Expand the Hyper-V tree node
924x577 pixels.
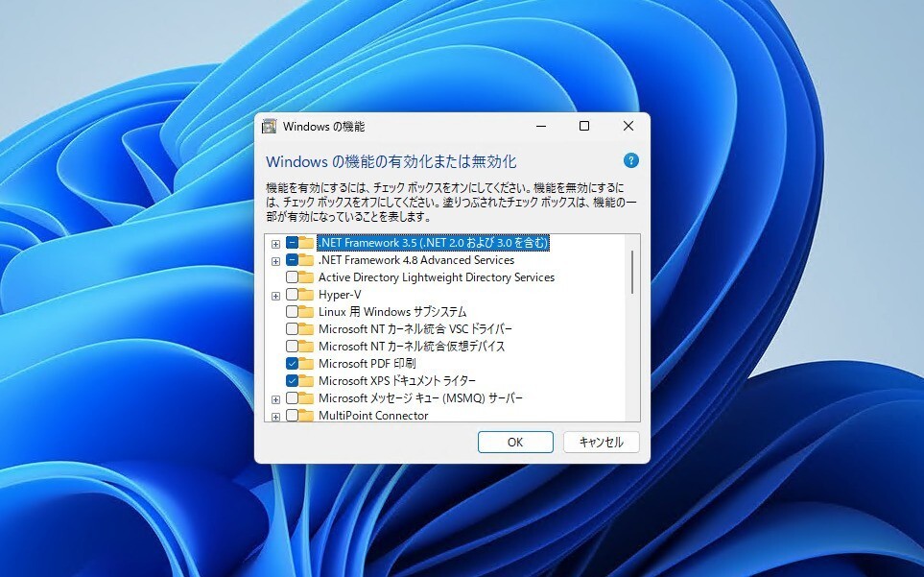[275, 296]
